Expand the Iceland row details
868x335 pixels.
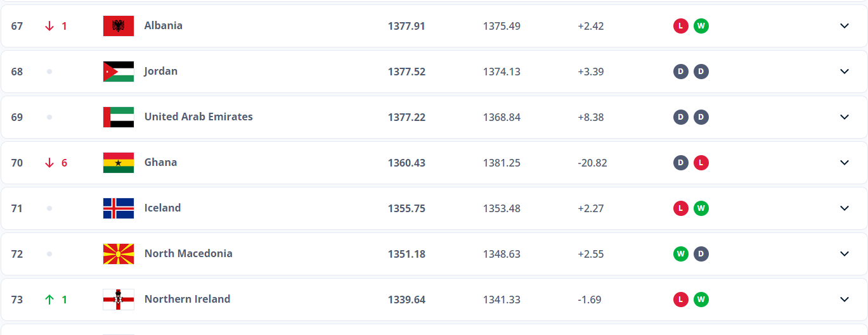tap(844, 208)
